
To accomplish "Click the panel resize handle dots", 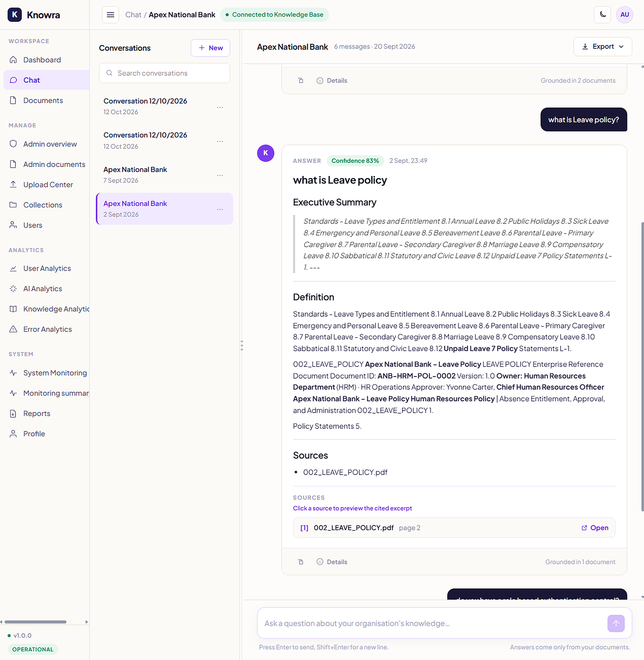I will (x=241, y=345).
